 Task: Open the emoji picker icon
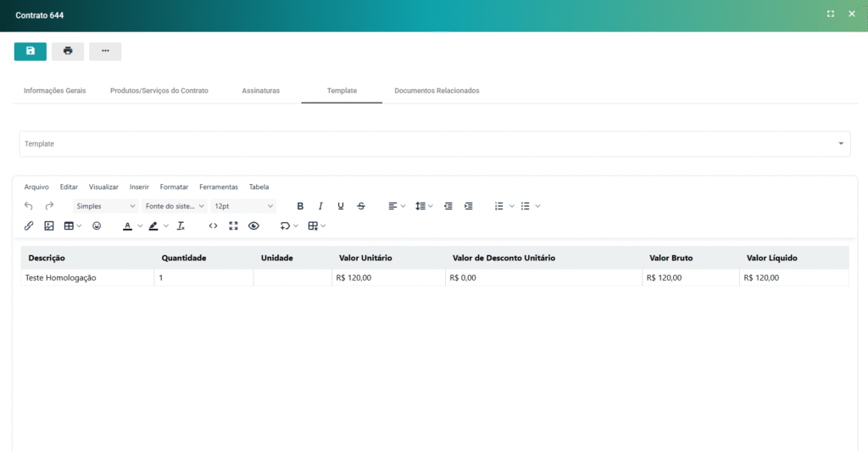97,226
